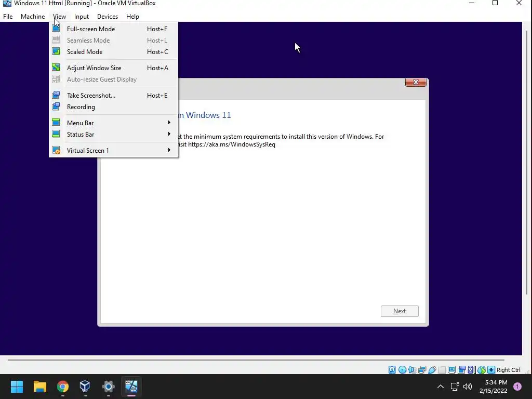
Task: Click the display indicator in status bar
Action: pos(451,370)
